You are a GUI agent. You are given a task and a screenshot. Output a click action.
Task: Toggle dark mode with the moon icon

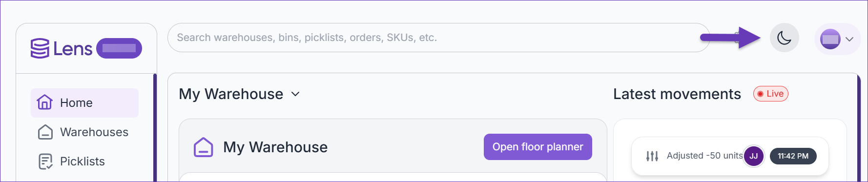tap(784, 38)
